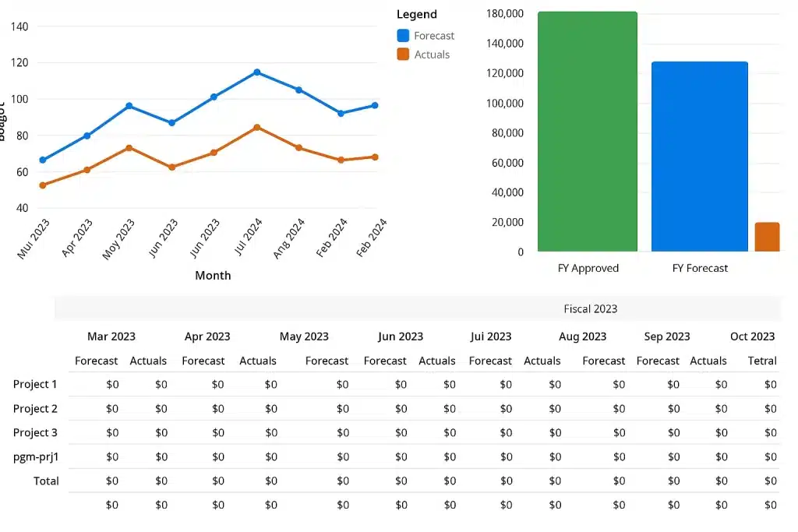Click the Aug 2023 column header

tap(583, 336)
